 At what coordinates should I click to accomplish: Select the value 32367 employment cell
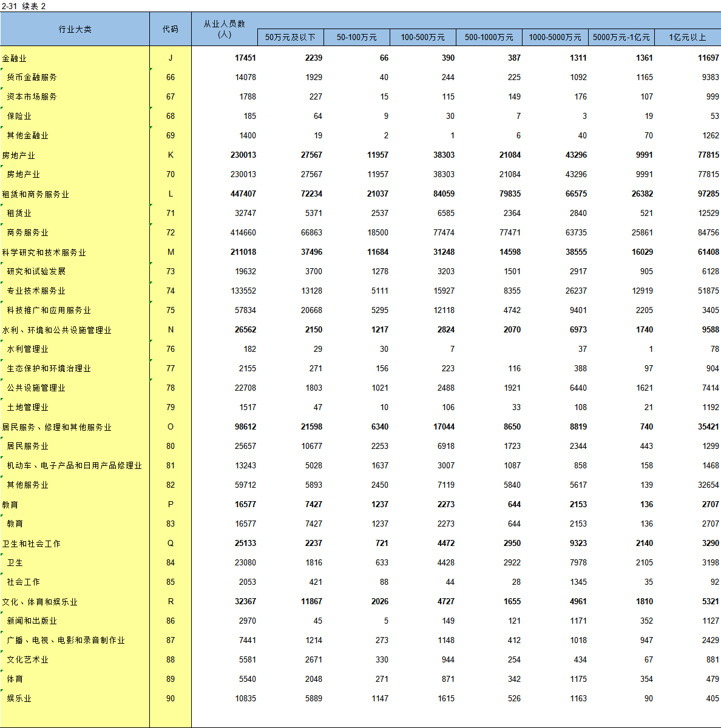click(245, 602)
